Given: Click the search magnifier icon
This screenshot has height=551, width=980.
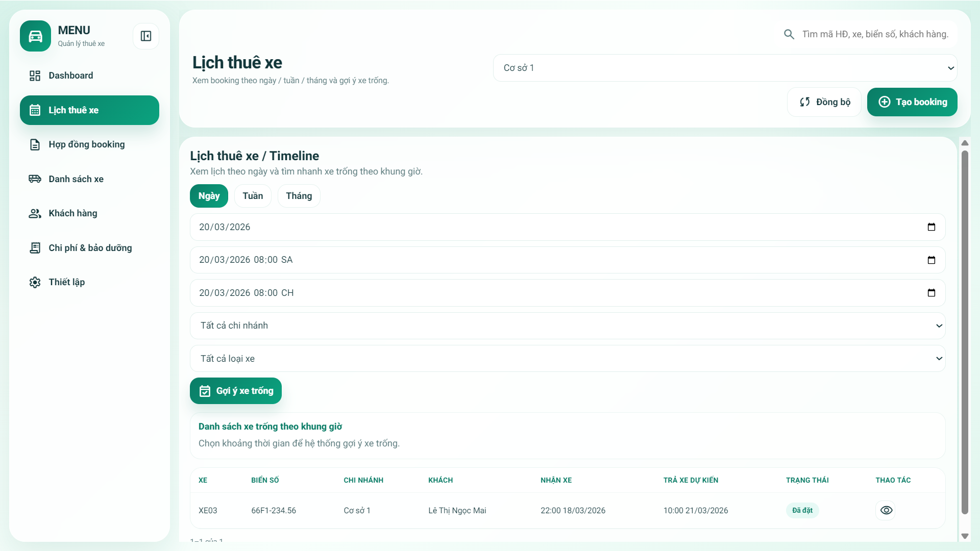Looking at the screenshot, I should 789,34.
